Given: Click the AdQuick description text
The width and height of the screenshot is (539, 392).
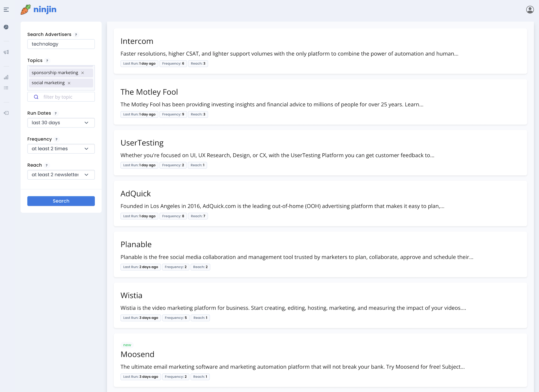Looking at the screenshot, I should [x=282, y=206].
